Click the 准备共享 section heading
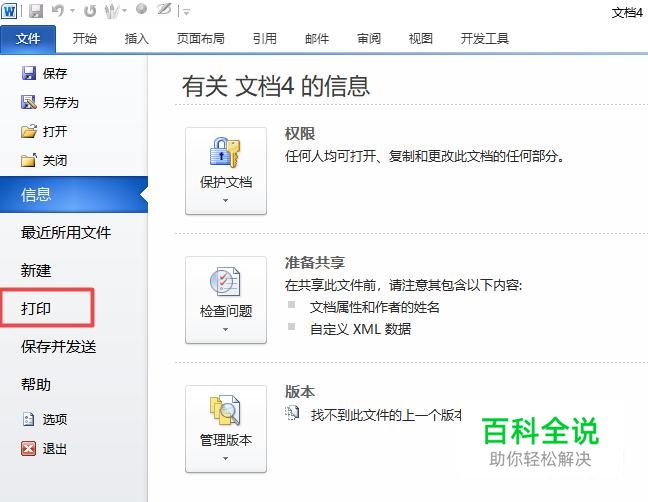This screenshot has height=502, width=648. point(315,262)
